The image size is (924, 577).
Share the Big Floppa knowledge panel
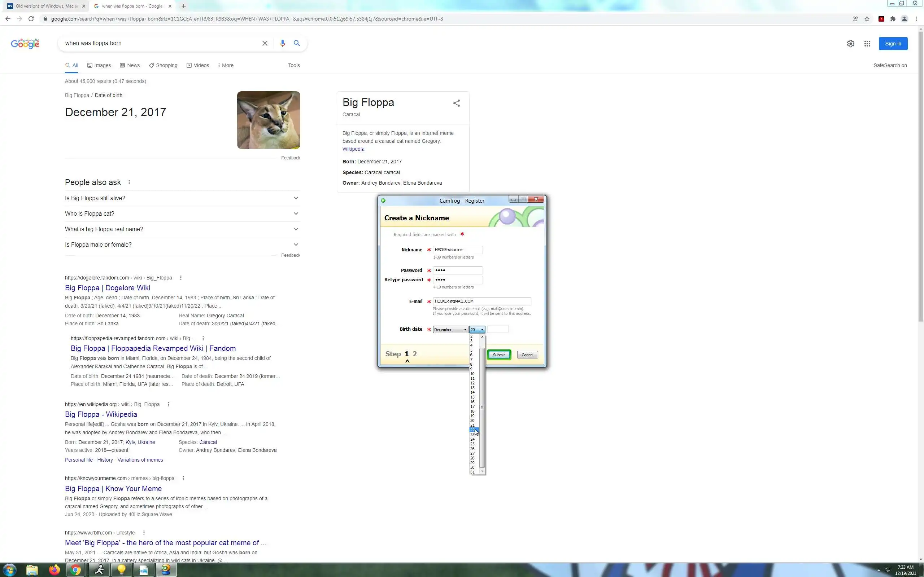[x=456, y=103]
